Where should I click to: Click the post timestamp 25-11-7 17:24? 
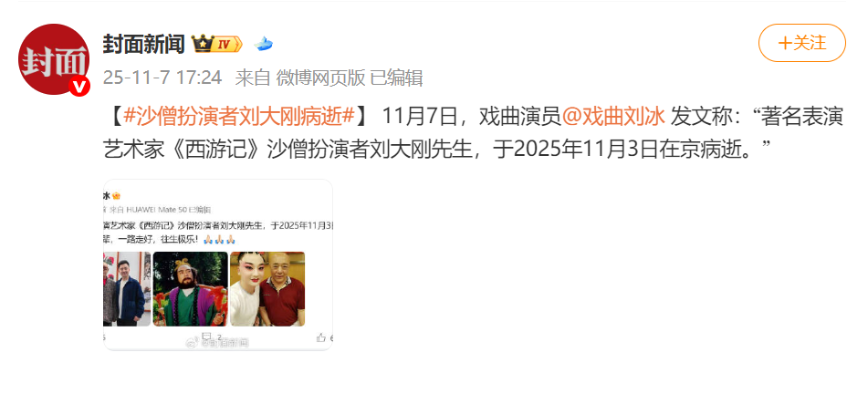162,78
